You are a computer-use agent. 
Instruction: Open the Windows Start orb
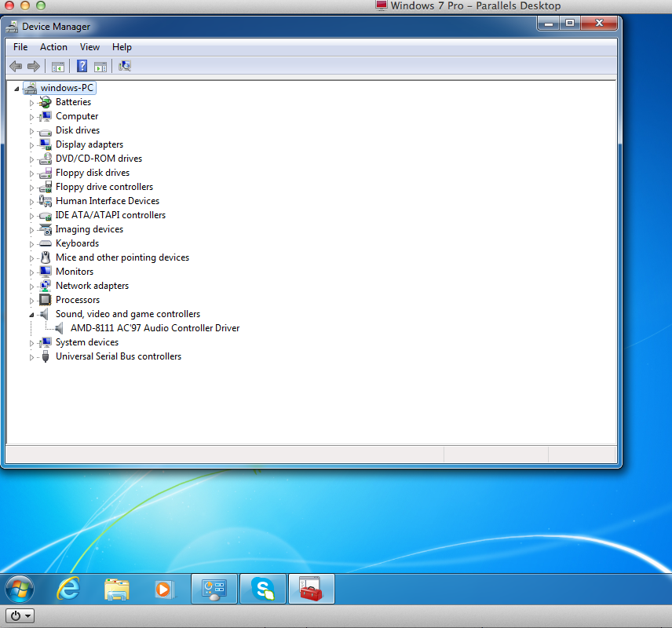coord(20,589)
